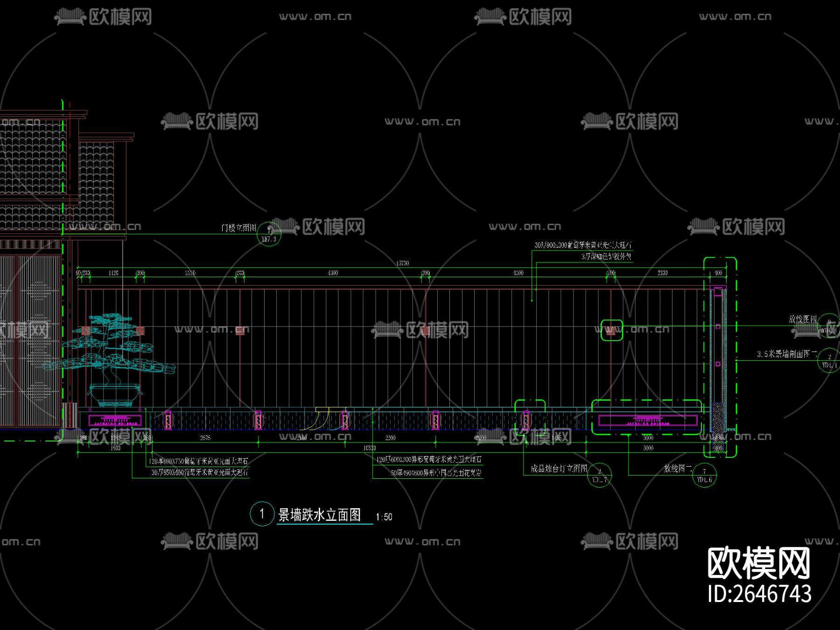
Task: Select the 30厚950X450 marble annotation
Action: (x=200, y=472)
